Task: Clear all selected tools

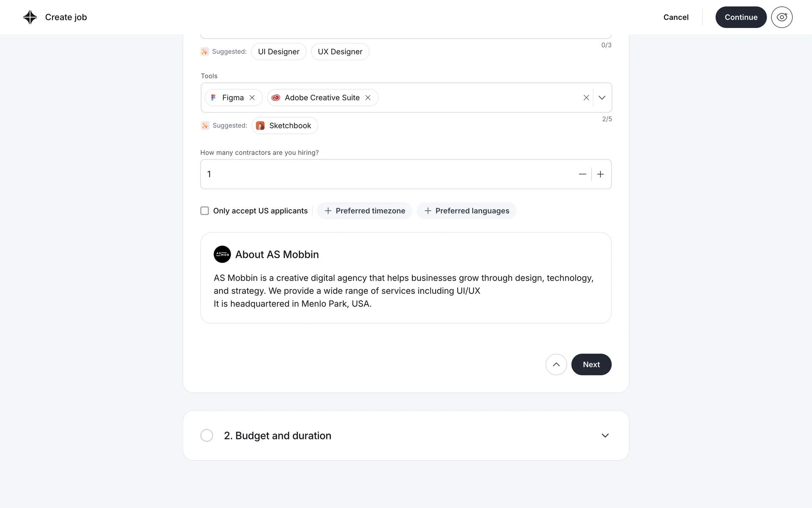Action: point(586,98)
